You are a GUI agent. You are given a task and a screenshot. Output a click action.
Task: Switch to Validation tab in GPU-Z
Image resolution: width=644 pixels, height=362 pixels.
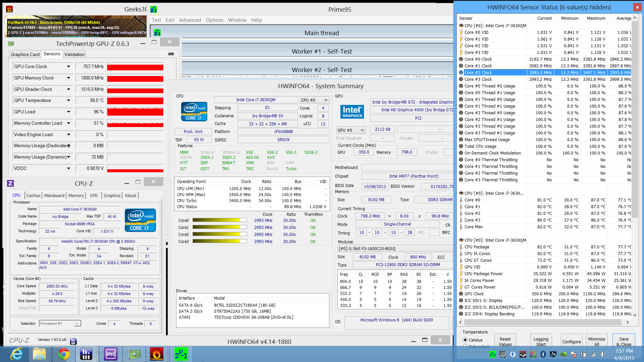(x=74, y=54)
